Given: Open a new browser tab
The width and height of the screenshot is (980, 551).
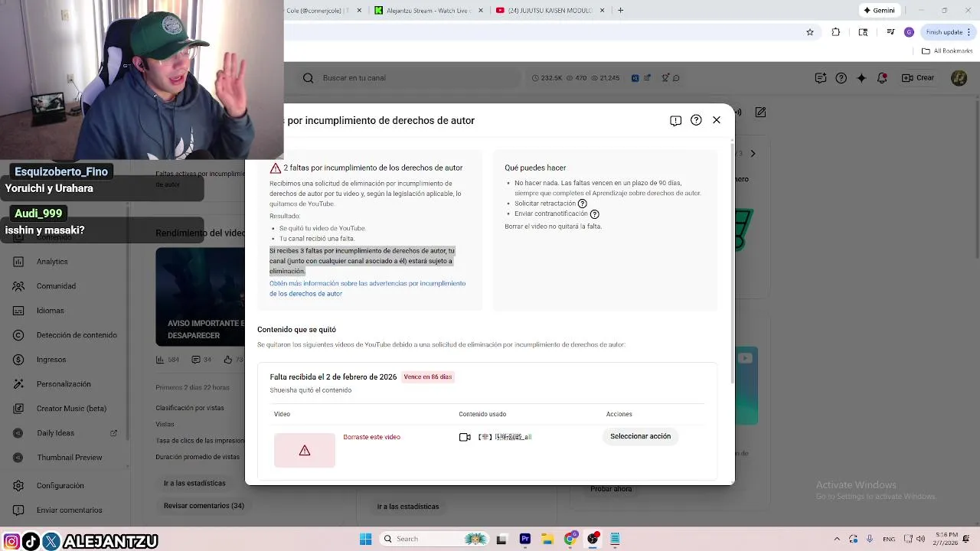Looking at the screenshot, I should coord(620,10).
